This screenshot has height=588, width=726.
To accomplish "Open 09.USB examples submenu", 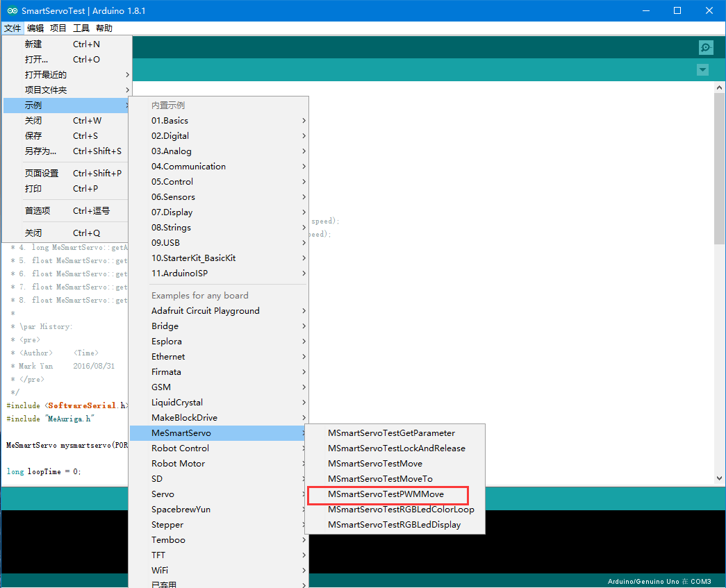I will [219, 242].
